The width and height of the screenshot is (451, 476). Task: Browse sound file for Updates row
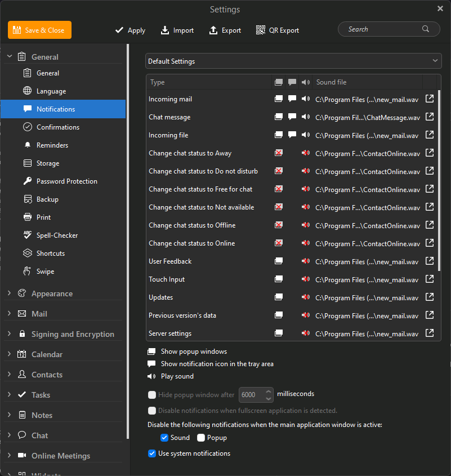[x=430, y=297]
